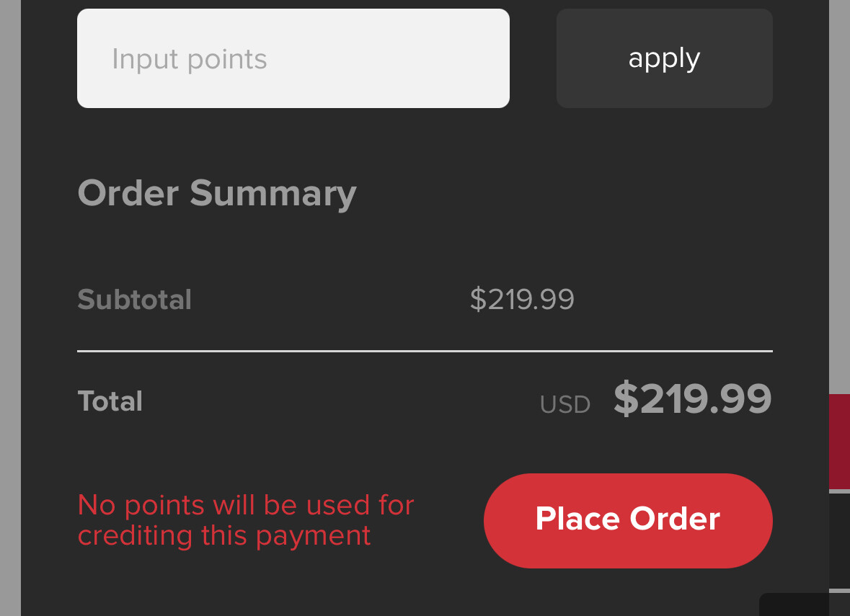Screen dimensions: 850x616
Task: Click the red text 'No points will be used for'
Action: (x=245, y=505)
